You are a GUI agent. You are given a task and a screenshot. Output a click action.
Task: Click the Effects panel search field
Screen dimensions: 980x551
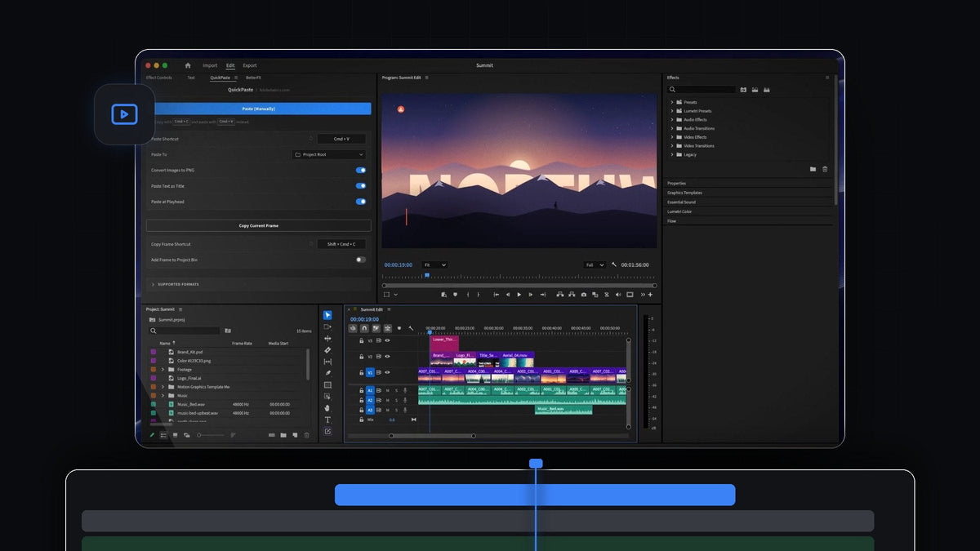(702, 90)
